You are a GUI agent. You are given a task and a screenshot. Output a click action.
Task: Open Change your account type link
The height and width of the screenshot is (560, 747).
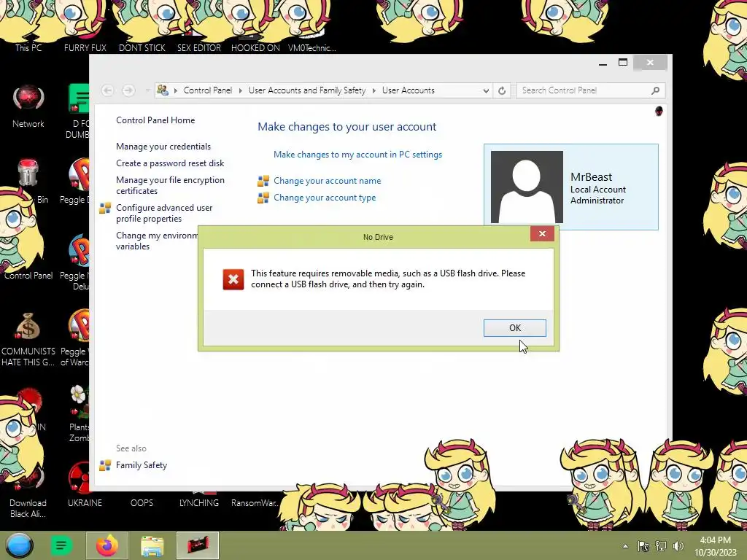pos(325,197)
